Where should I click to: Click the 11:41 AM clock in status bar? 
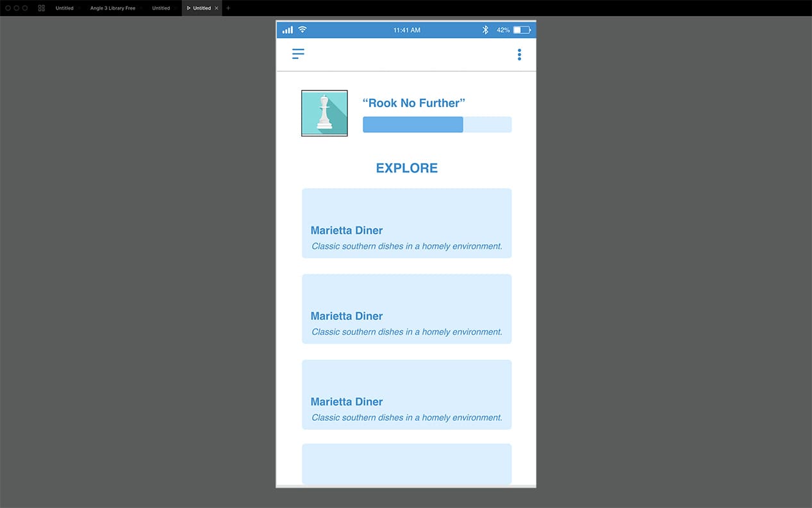pyautogui.click(x=407, y=30)
